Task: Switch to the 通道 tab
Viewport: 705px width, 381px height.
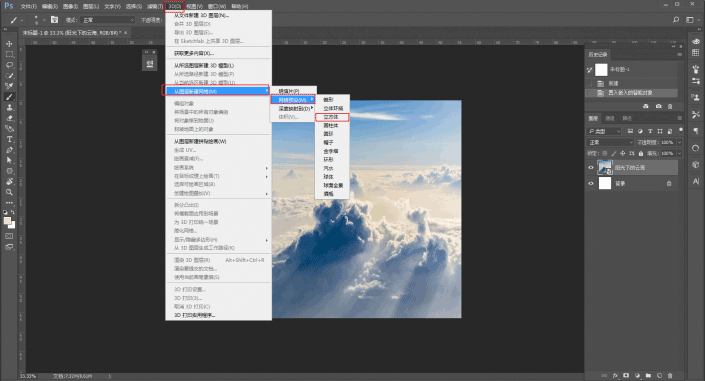Action: [610, 118]
